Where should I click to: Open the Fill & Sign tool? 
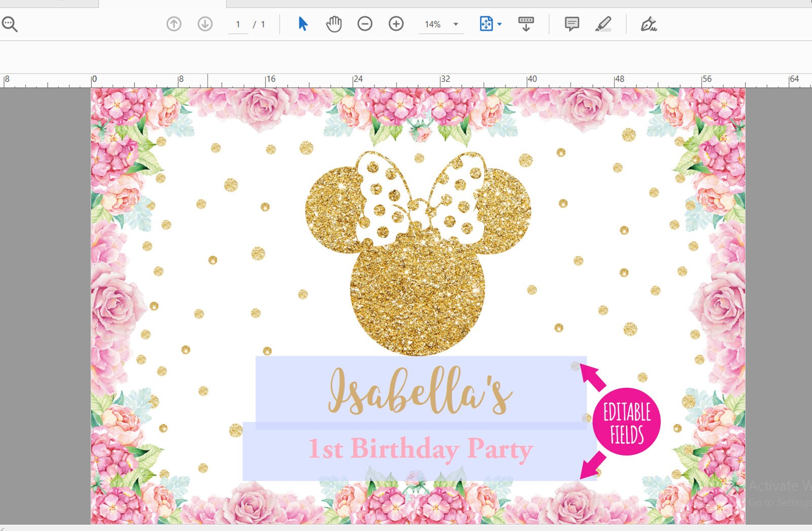648,23
